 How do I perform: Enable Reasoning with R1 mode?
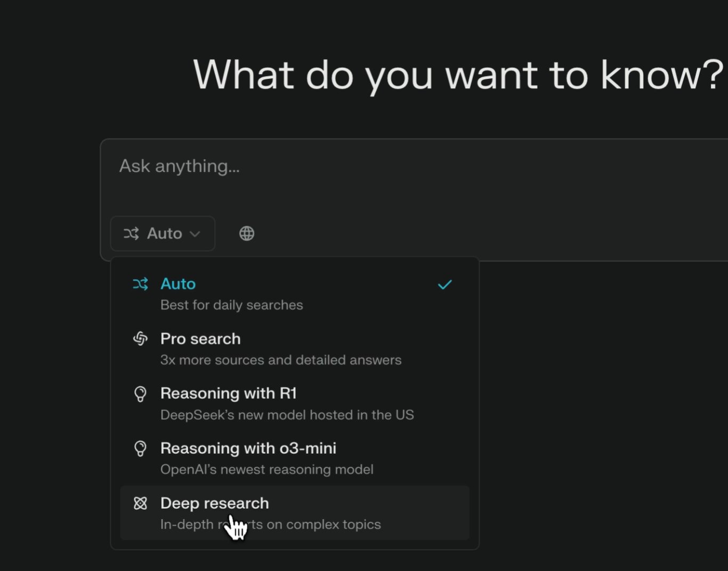coord(229,394)
